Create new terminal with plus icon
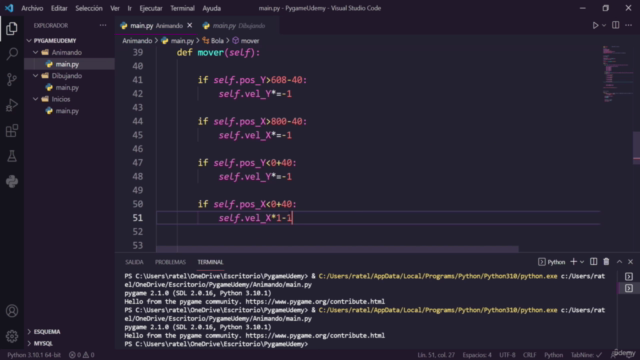The height and width of the screenshot is (360, 640). tap(573, 262)
